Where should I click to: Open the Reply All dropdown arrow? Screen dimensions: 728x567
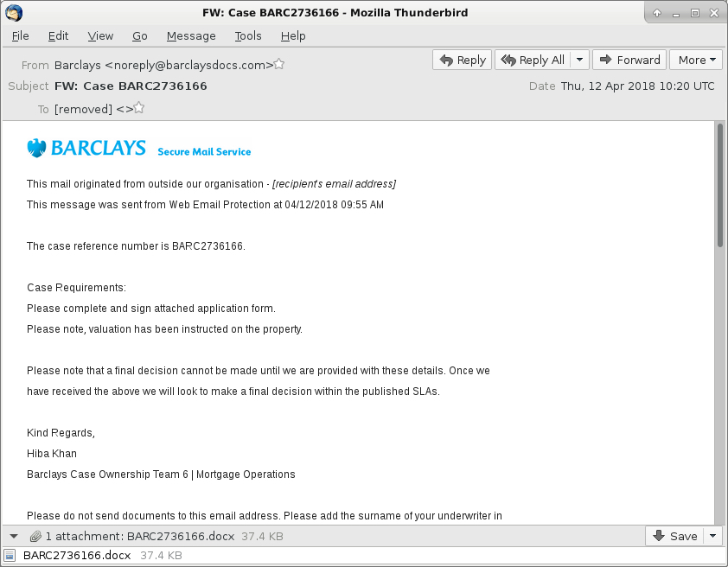point(579,60)
